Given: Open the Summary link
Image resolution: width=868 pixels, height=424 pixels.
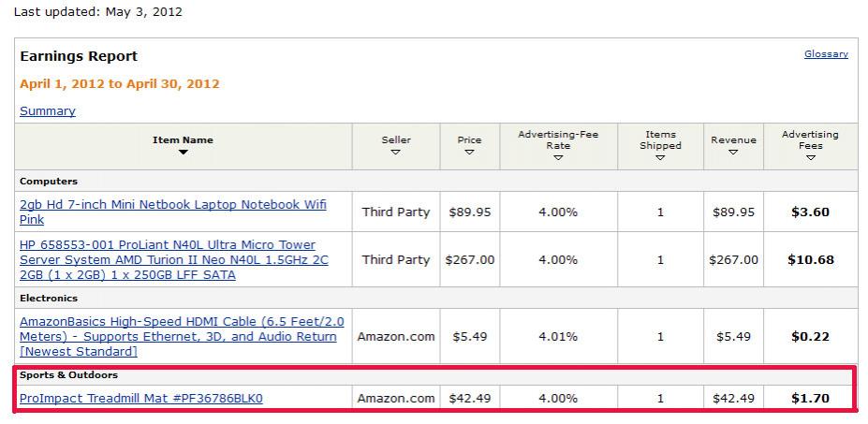Looking at the screenshot, I should 48,110.
